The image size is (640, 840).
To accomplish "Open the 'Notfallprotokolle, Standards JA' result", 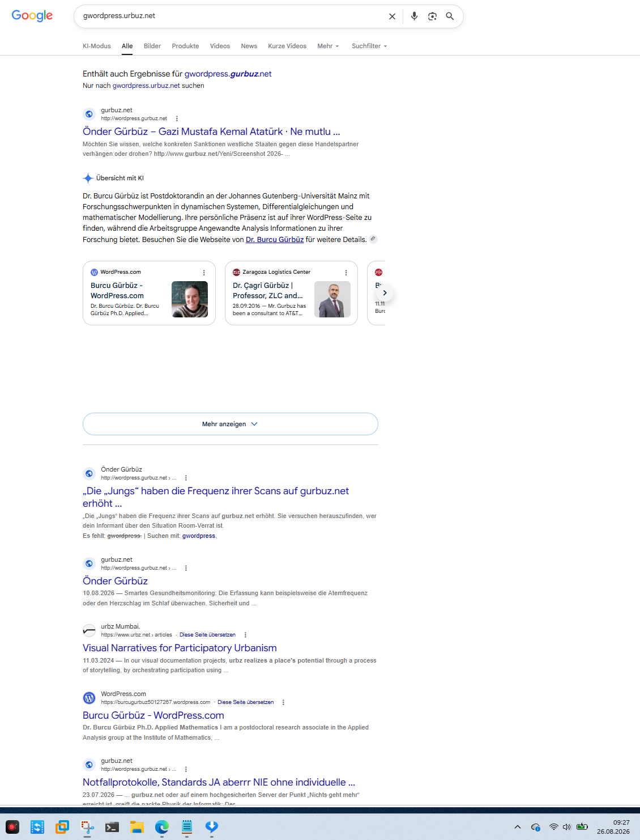I will coord(219,782).
